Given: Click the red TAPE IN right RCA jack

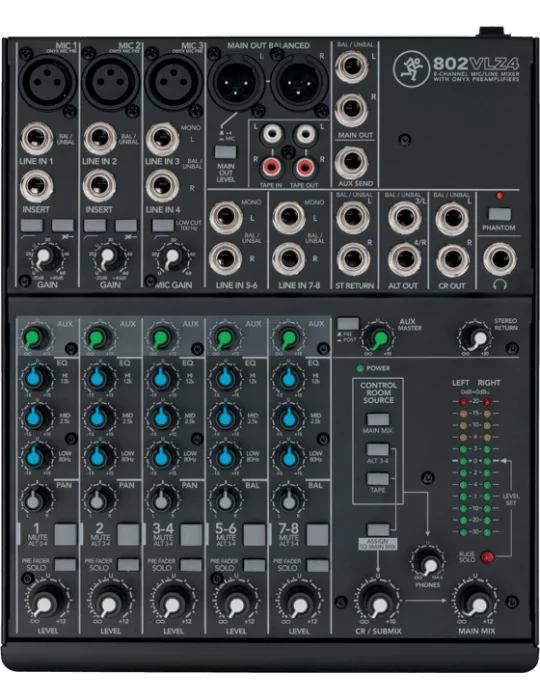Looking at the screenshot, I should point(271,167).
